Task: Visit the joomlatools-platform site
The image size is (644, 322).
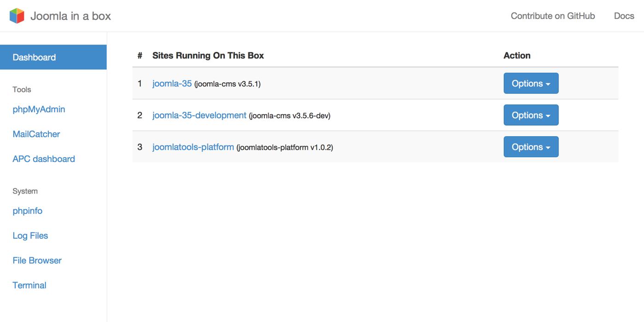Action: 193,147
